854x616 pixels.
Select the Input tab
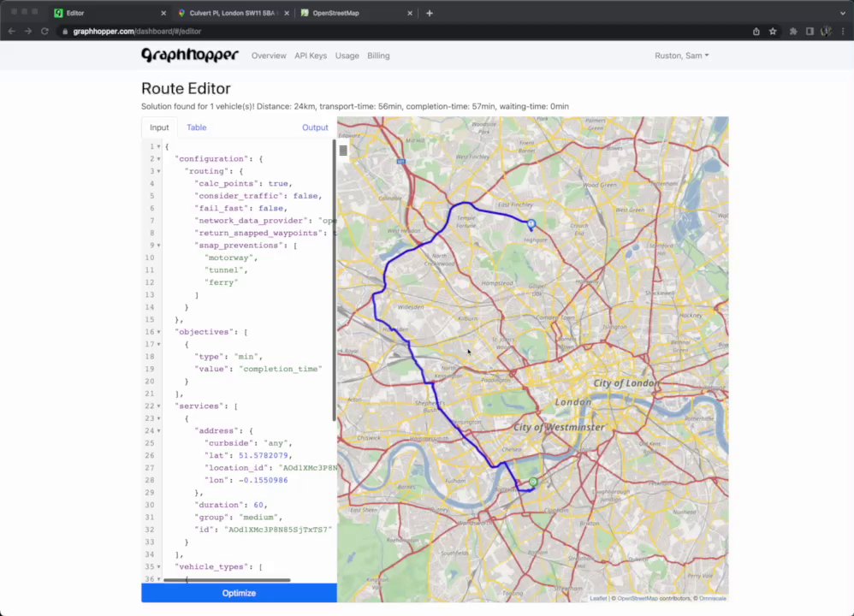click(159, 127)
